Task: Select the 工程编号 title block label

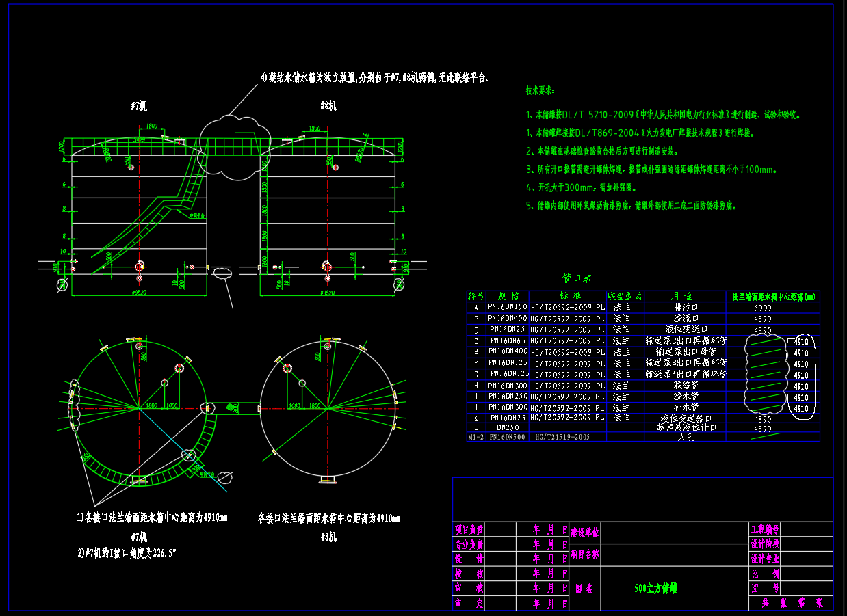Action: coord(765,529)
